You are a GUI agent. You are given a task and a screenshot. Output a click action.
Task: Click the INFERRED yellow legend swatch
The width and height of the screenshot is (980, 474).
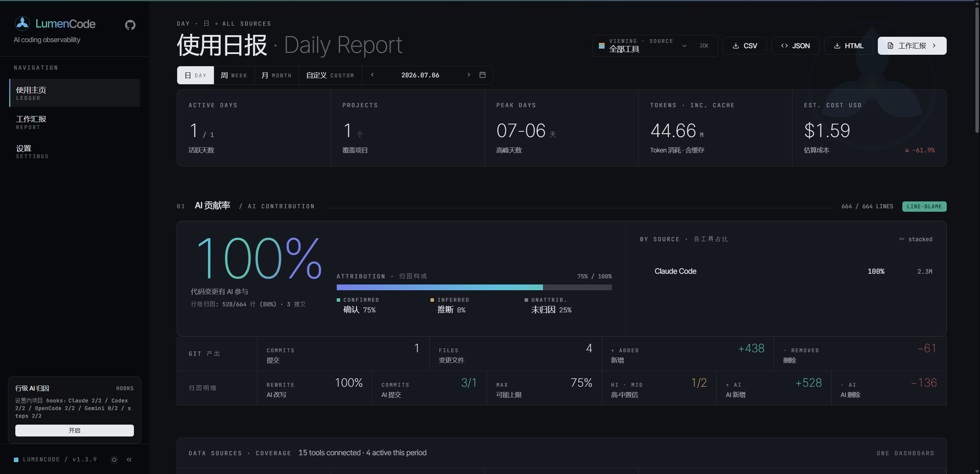pyautogui.click(x=432, y=300)
